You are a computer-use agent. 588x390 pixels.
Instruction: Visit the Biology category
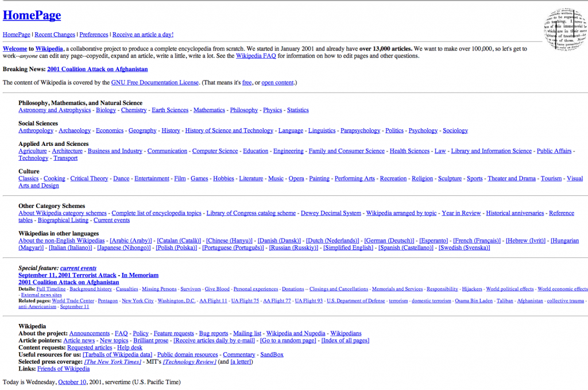[x=106, y=110]
